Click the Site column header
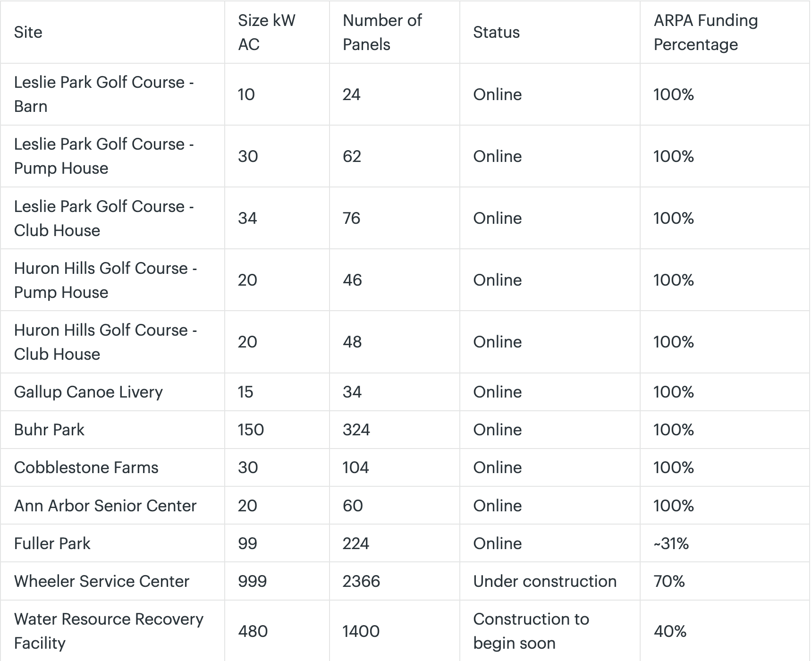This screenshot has height=661, width=812. pos(112,32)
